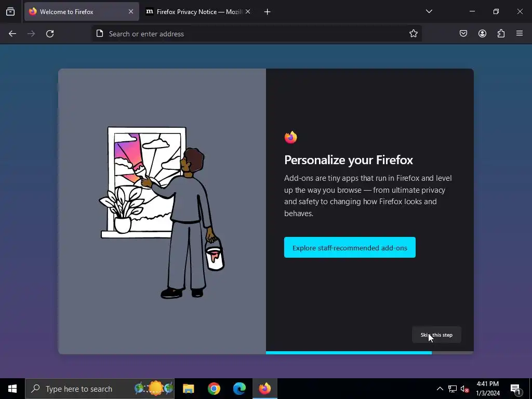
Task: Open the Firefox View icon
Action: coord(10,11)
